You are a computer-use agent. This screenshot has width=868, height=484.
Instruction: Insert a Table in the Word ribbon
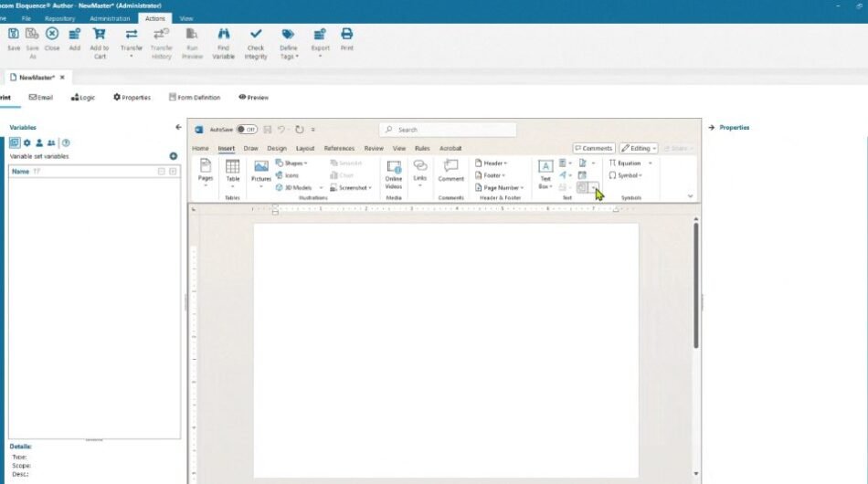(233, 172)
